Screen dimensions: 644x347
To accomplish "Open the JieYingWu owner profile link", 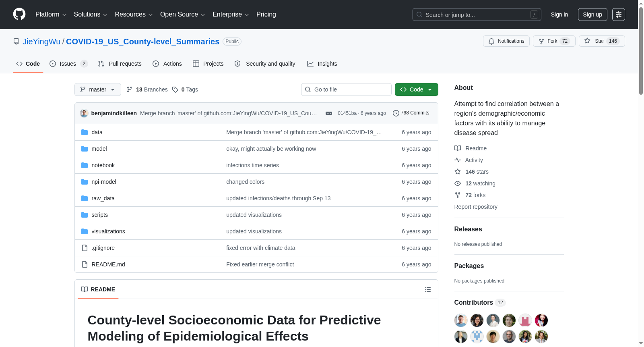I will click(41, 42).
